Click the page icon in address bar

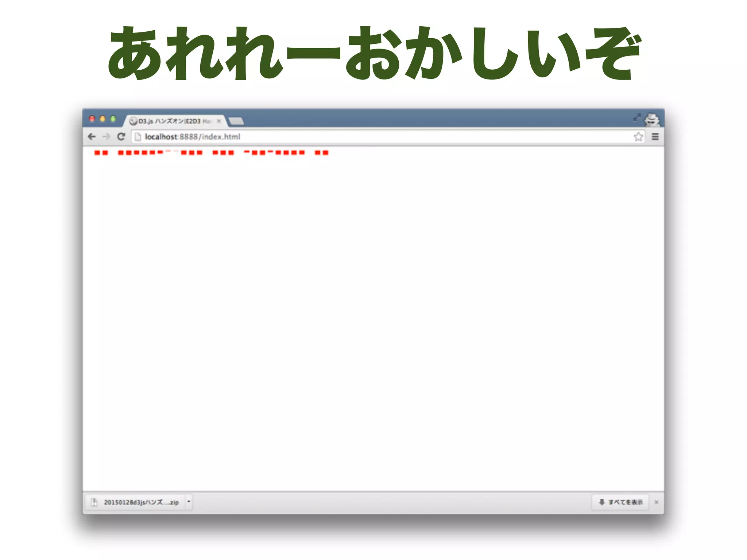click(x=138, y=137)
